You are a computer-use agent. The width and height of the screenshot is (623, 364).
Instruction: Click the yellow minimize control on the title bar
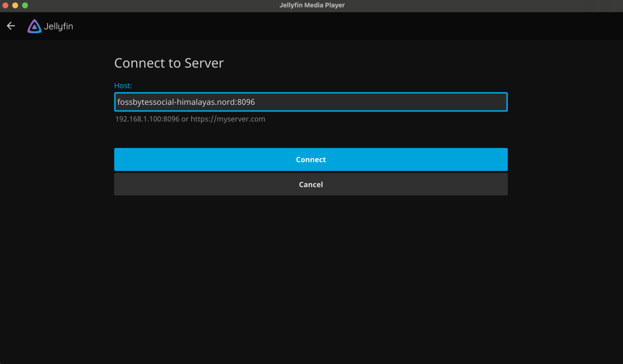point(15,5)
